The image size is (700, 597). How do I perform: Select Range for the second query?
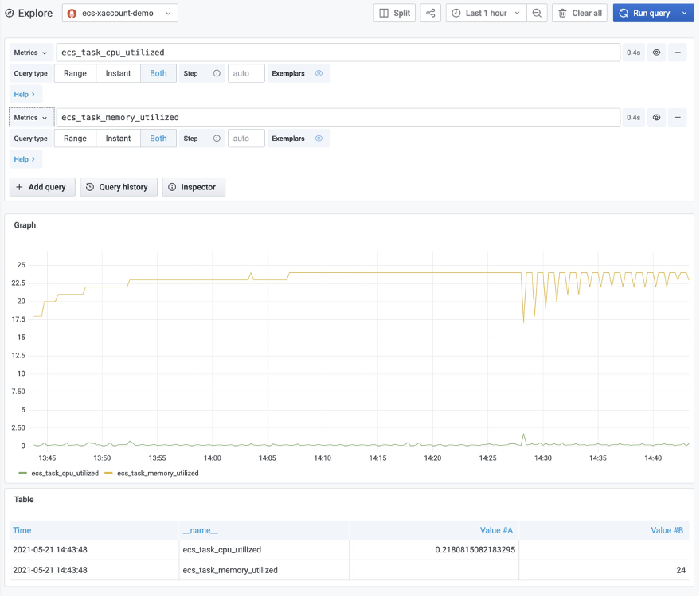coord(74,138)
